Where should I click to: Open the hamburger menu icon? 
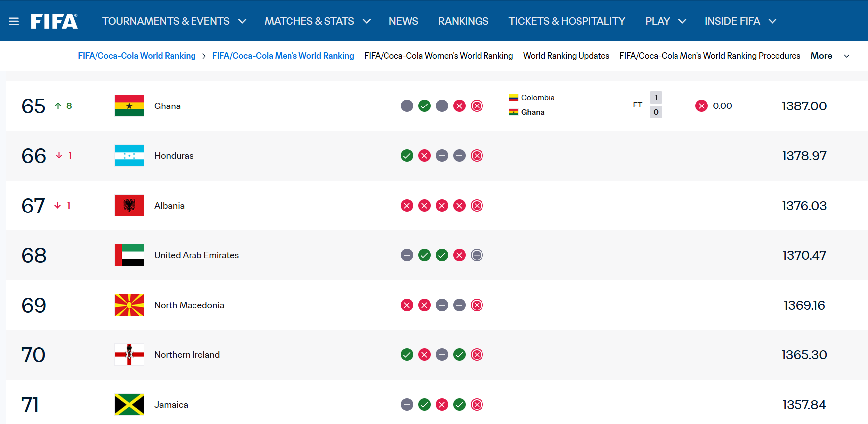pyautogui.click(x=14, y=21)
